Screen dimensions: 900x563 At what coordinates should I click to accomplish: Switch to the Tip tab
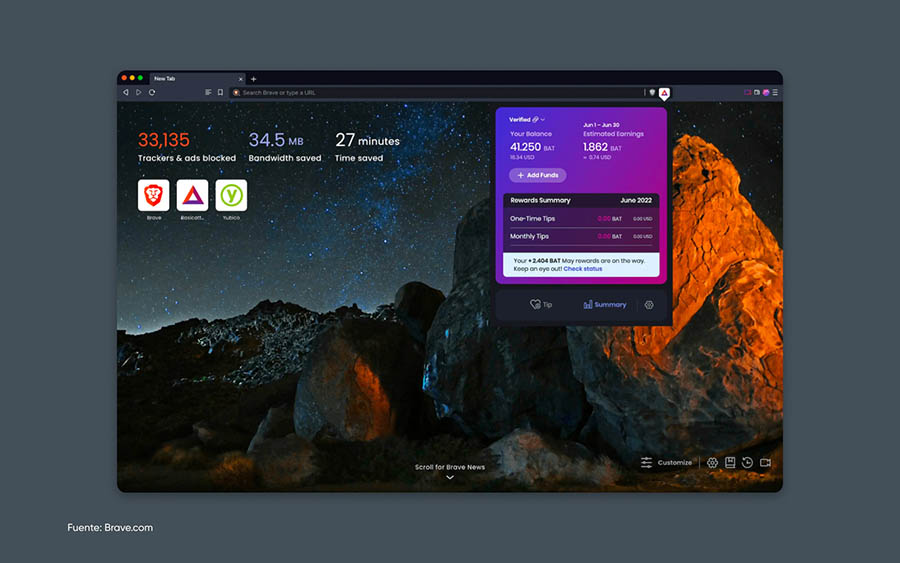click(x=541, y=305)
